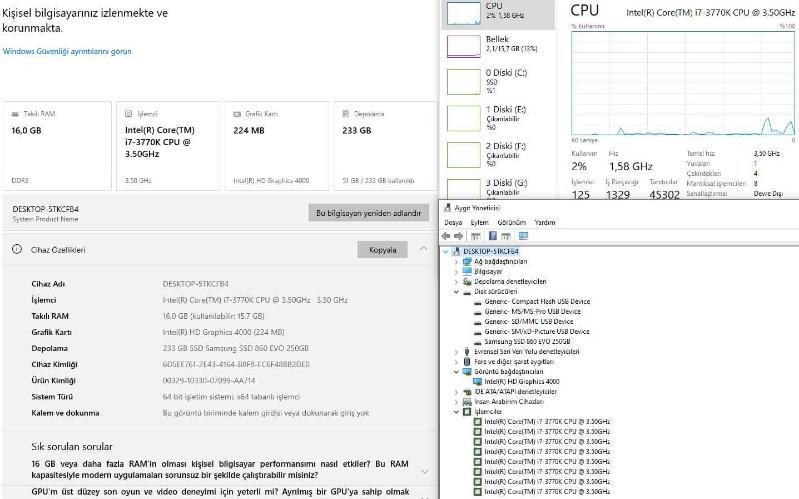Image resolution: width=799 pixels, height=499 pixels.
Task: Click the Depolama storage card
Action: point(385,145)
